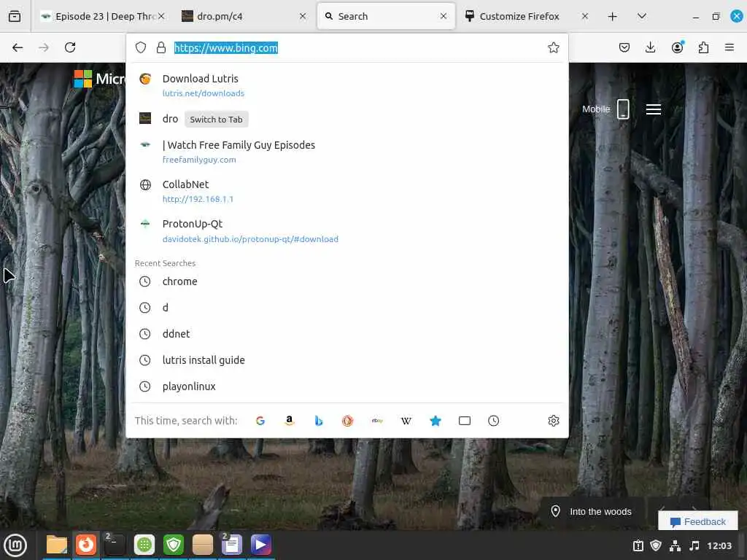Open the sound music-note tray icon
747x560 pixels.
[694, 545]
